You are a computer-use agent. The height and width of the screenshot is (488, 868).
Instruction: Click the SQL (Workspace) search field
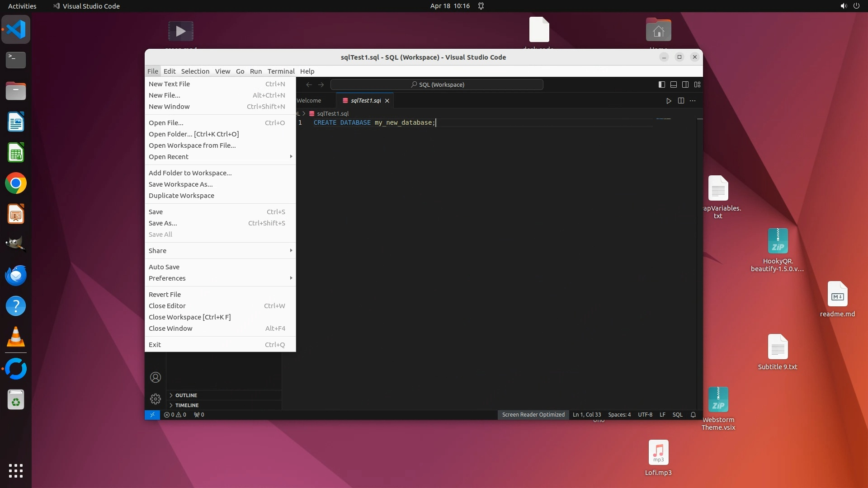tap(437, 84)
